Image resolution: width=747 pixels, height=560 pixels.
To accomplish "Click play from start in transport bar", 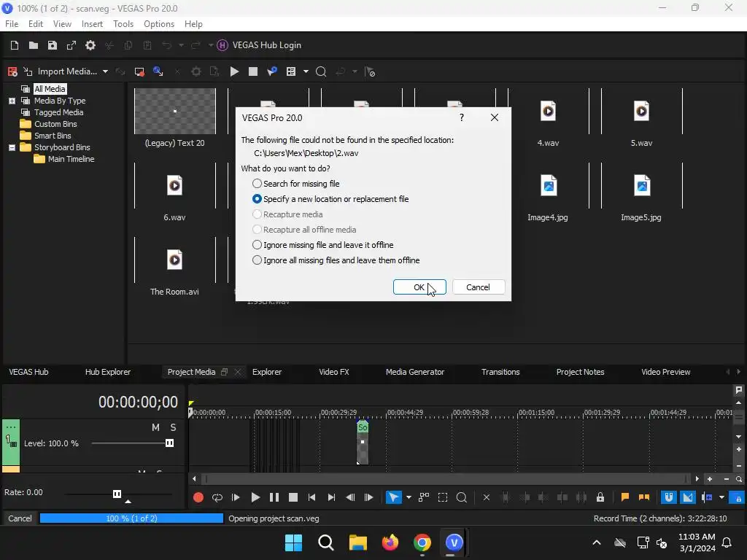I will point(236,497).
